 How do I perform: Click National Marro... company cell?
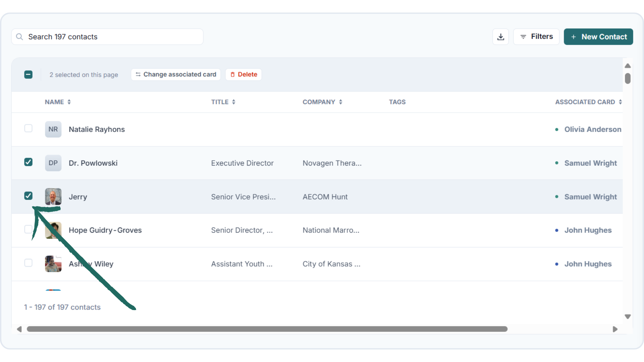coord(331,230)
